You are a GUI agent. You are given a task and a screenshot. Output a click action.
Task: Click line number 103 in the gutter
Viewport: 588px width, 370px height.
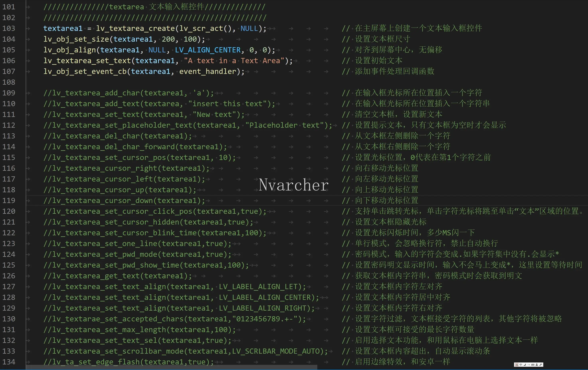tap(9, 28)
